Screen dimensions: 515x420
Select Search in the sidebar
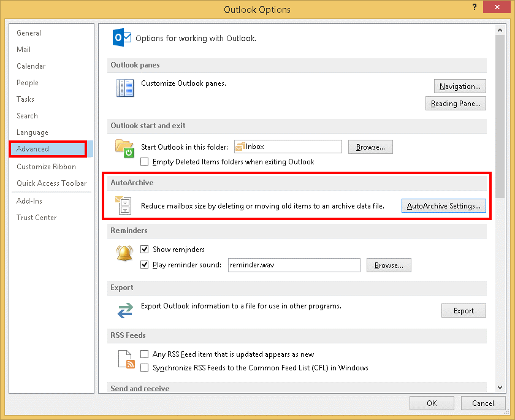pyautogui.click(x=51, y=116)
